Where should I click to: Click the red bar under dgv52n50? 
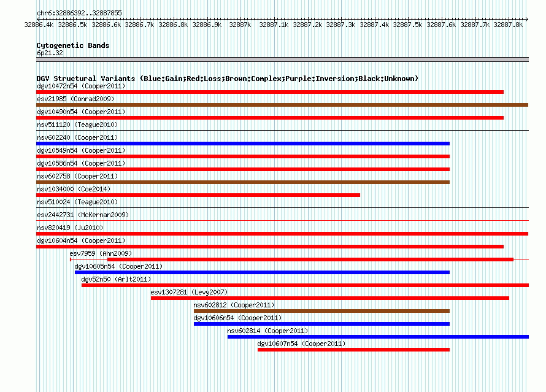point(305,285)
